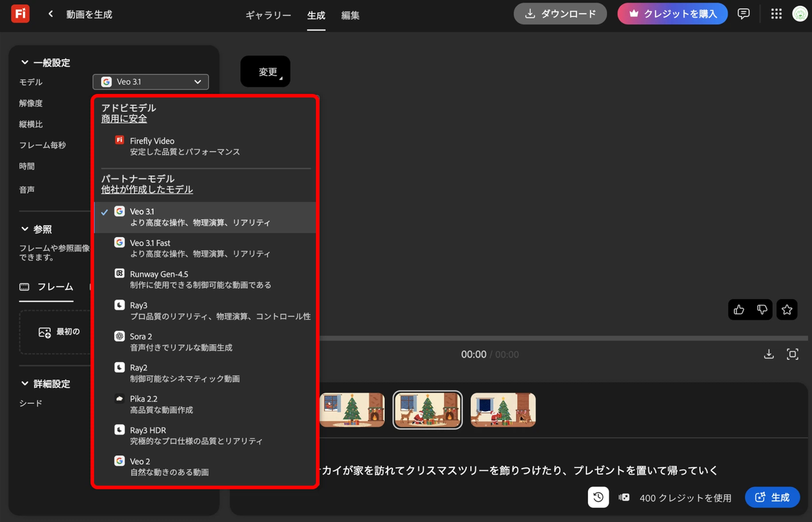
Task: Pick the Ray2 model option
Action: coord(205,373)
